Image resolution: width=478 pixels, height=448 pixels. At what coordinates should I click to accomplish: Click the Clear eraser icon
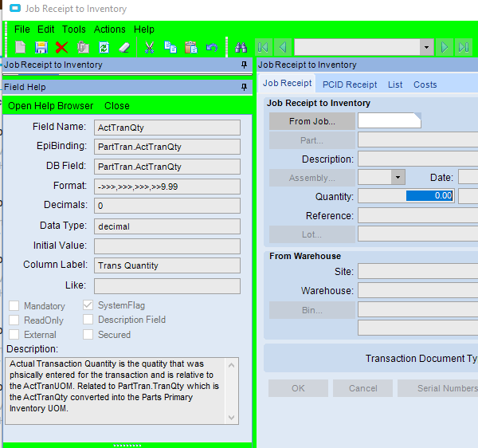click(x=123, y=48)
